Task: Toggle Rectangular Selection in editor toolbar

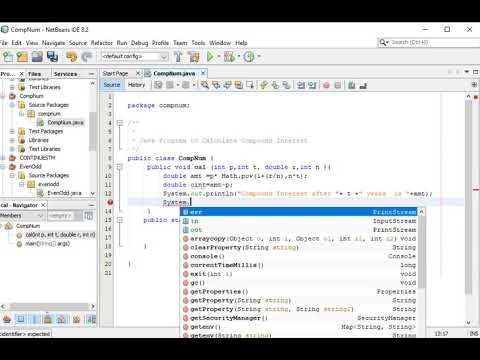Action: pyautogui.click(x=250, y=85)
